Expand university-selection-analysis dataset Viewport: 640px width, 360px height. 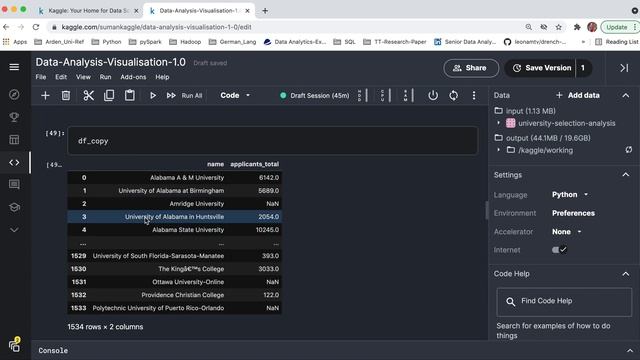[x=498, y=123]
